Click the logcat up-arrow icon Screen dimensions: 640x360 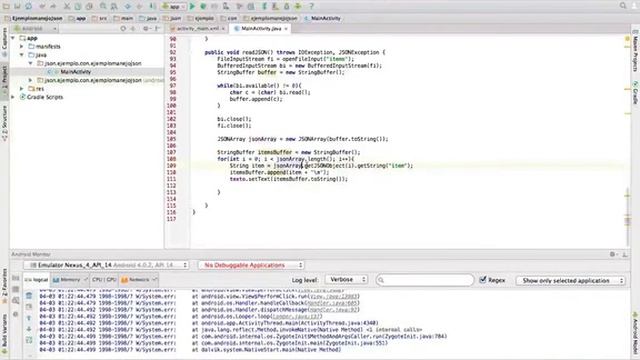tap(29, 318)
